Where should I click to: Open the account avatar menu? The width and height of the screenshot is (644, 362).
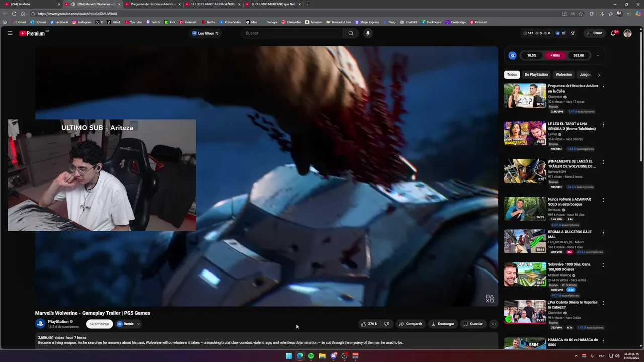pyautogui.click(x=627, y=33)
